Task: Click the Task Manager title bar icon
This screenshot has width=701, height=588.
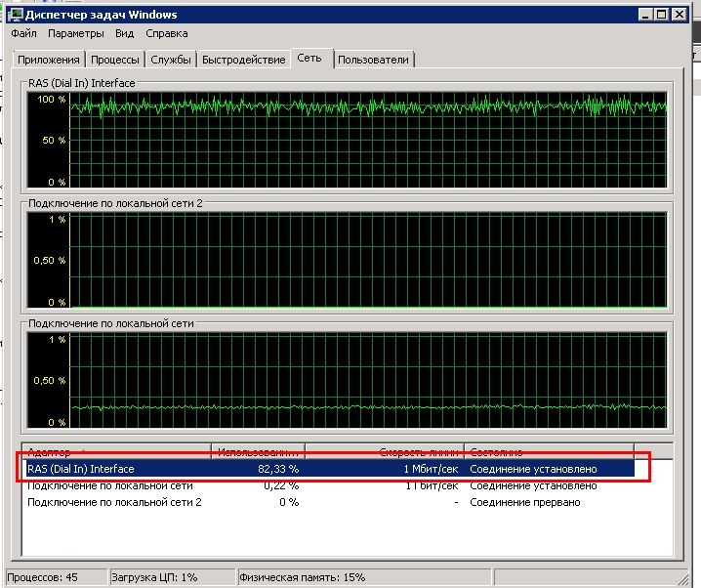Action: [x=16, y=15]
